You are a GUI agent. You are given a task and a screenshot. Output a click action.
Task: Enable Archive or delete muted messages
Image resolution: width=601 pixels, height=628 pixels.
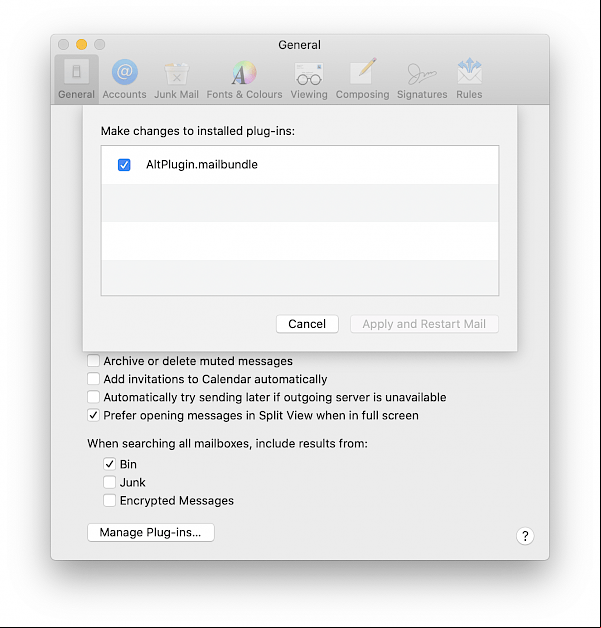click(x=93, y=360)
